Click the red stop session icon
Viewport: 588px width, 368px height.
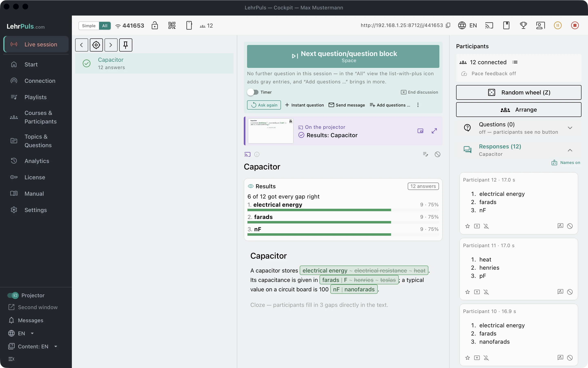click(575, 25)
